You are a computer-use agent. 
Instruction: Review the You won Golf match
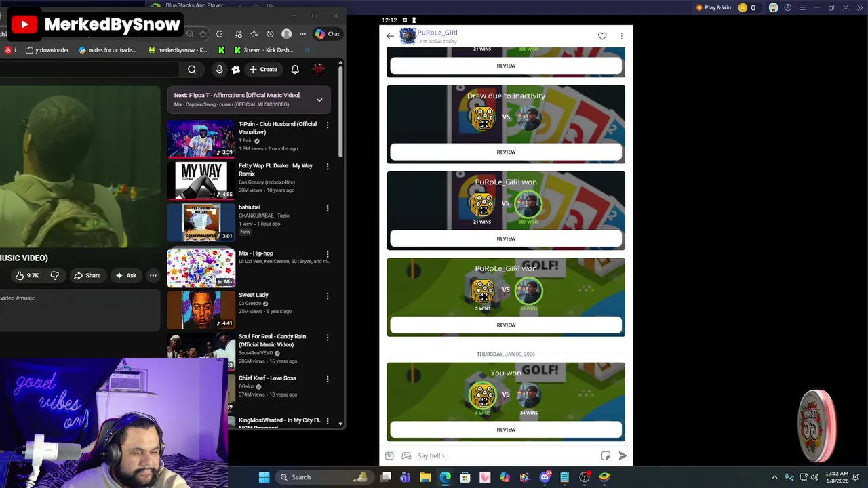click(506, 429)
